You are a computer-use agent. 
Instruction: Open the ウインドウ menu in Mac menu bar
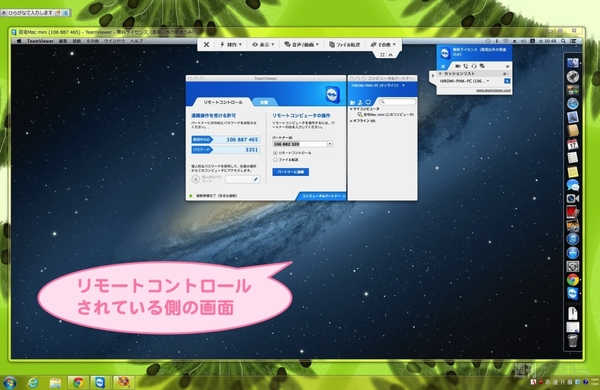[x=114, y=41]
